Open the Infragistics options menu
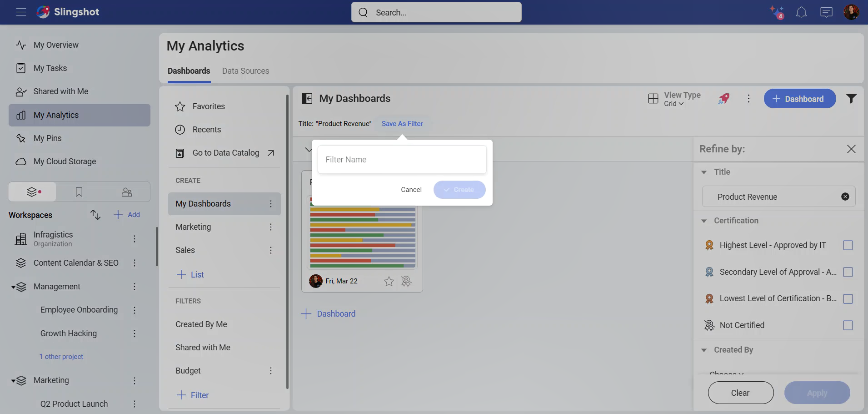This screenshot has height=414, width=868. click(x=135, y=239)
